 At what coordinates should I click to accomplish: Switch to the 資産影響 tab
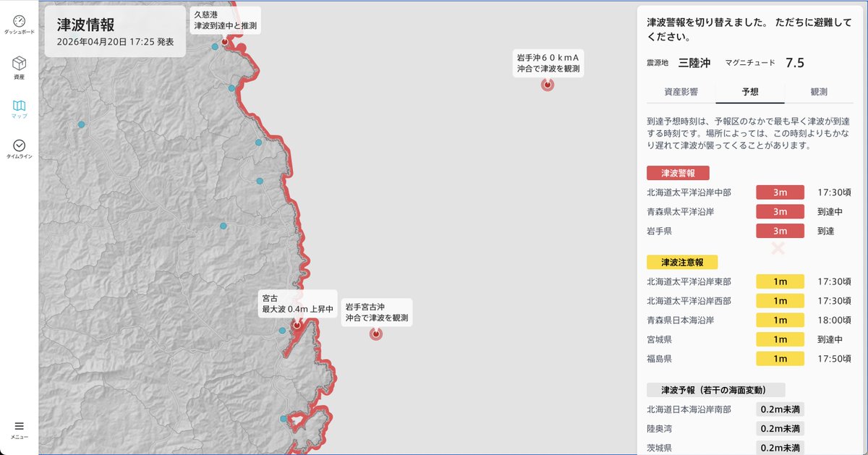pos(681,92)
